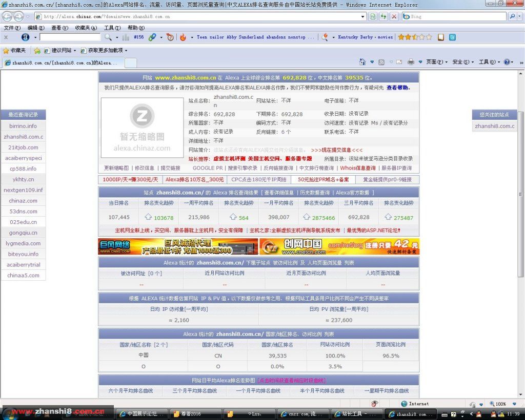Switch to the 中国展示论坛 taskbar window
The width and height of the screenshot is (525, 420).
pos(141,414)
